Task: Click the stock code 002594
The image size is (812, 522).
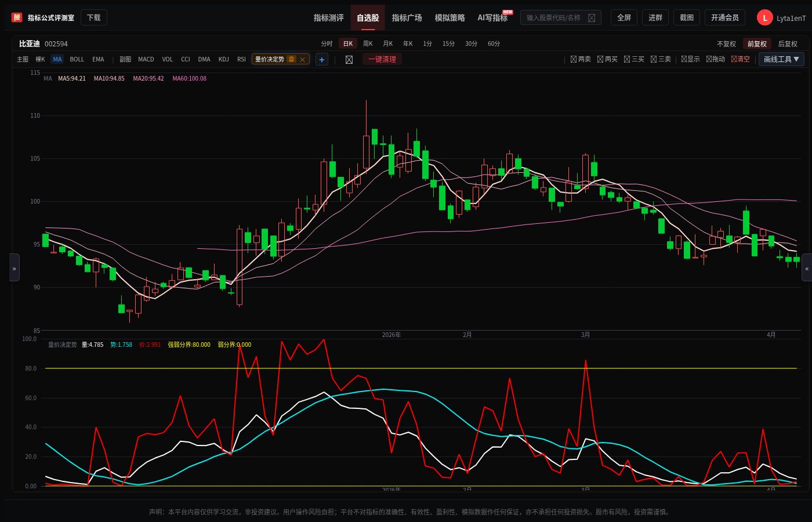Action: click(56, 44)
